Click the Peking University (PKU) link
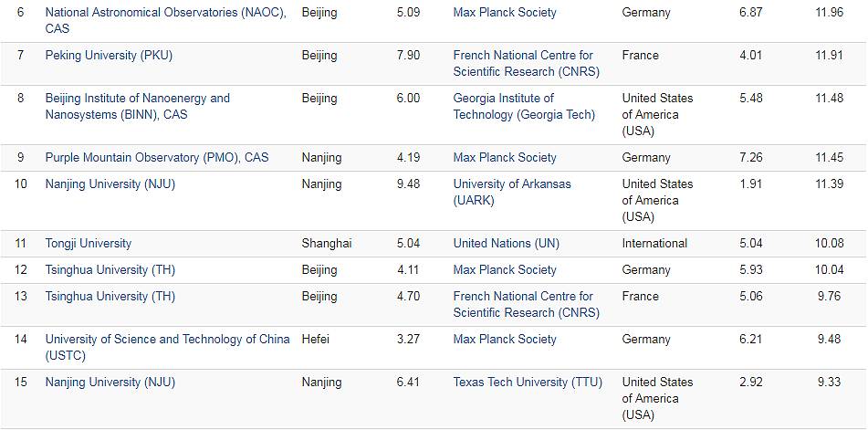This screenshot has height=430, width=868. [109, 56]
